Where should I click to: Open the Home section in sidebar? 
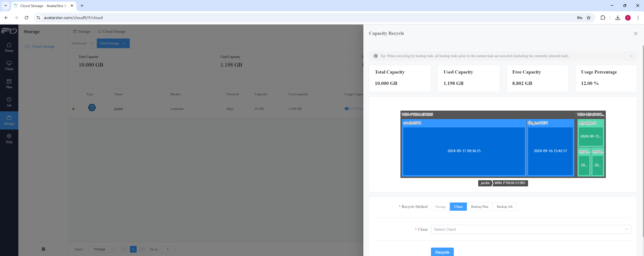(9, 47)
